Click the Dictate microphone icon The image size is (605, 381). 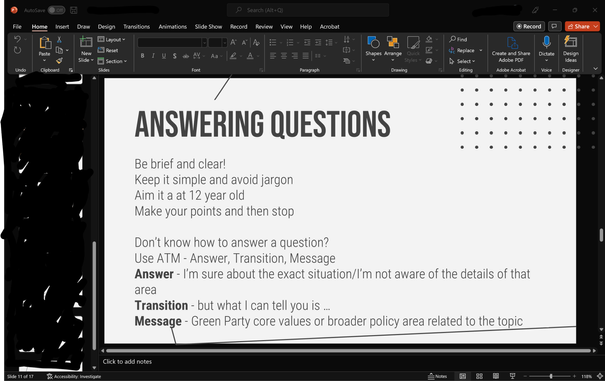(x=546, y=42)
